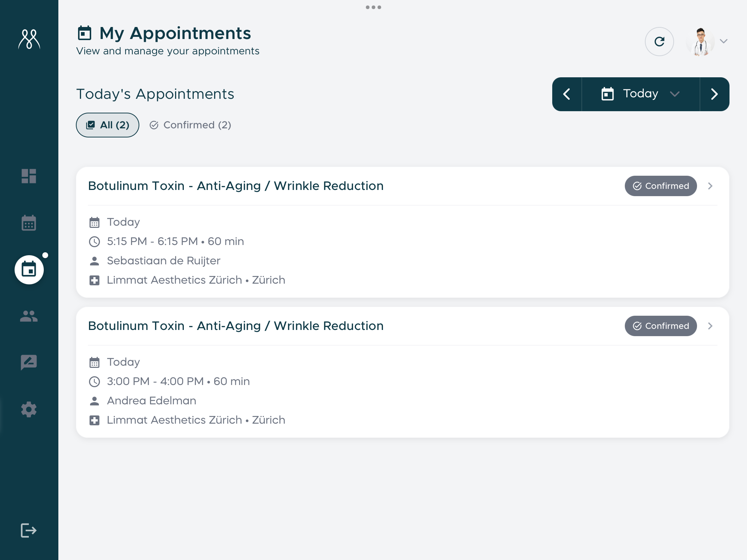747x560 pixels.
Task: Open My Appointments from the sidebar
Action: [29, 270]
